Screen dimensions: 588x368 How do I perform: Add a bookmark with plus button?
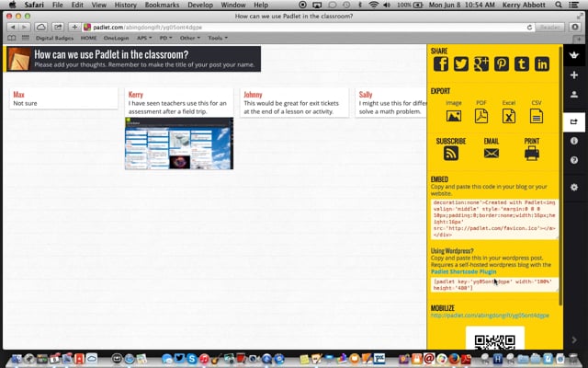tap(74, 27)
